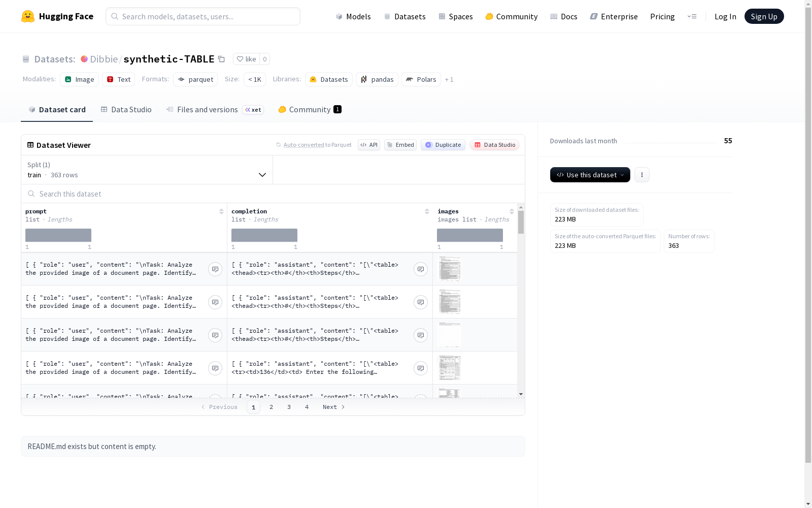Filter by Image modality tag
The width and height of the screenshot is (812, 508).
(x=80, y=79)
